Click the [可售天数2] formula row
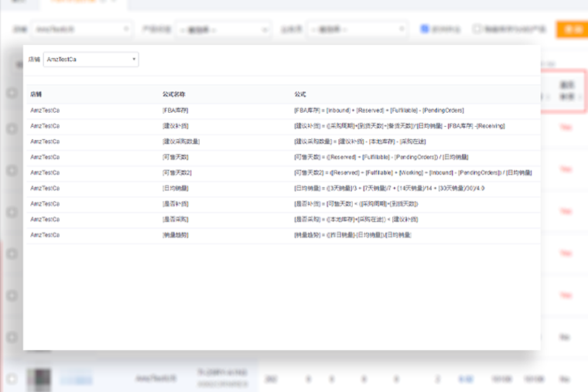The image size is (588, 392). click(x=283, y=172)
